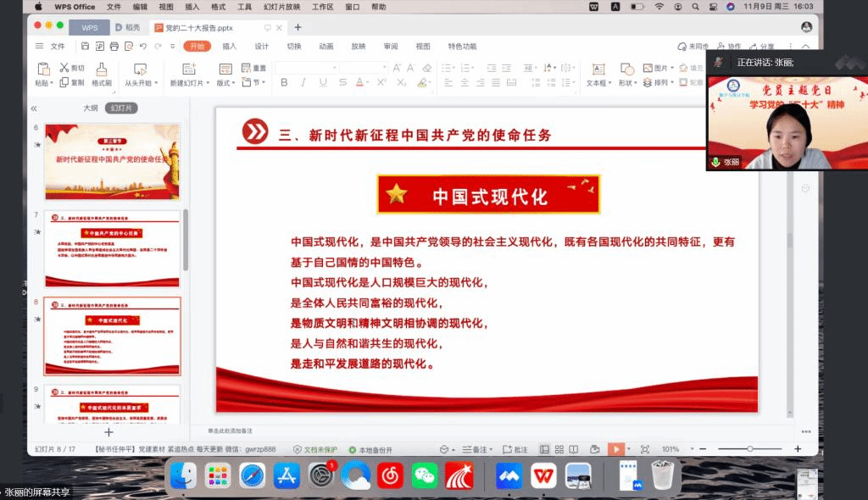Image resolution: width=868 pixels, height=500 pixels.
Task: Switch to the Insert (插入) ribbon tab
Action: click(x=229, y=47)
